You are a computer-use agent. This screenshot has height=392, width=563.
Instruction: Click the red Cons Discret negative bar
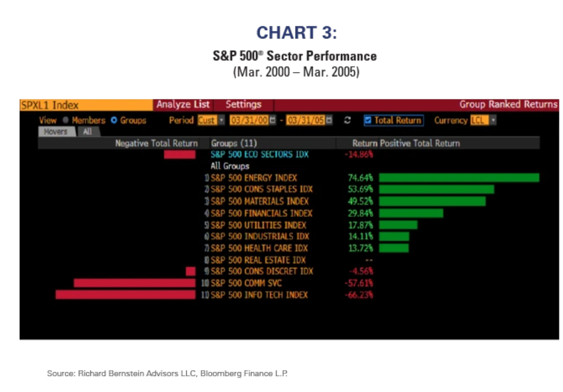tap(191, 271)
